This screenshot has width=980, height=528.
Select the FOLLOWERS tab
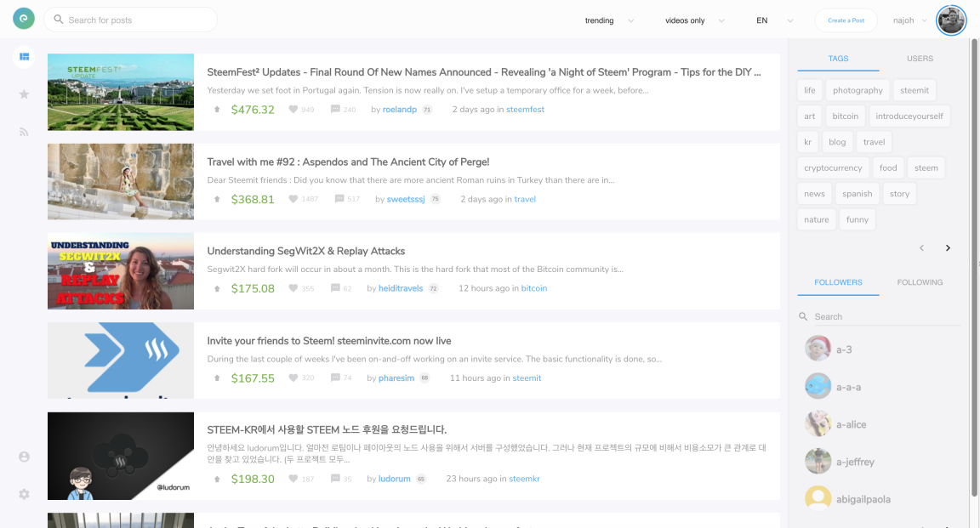coord(838,282)
